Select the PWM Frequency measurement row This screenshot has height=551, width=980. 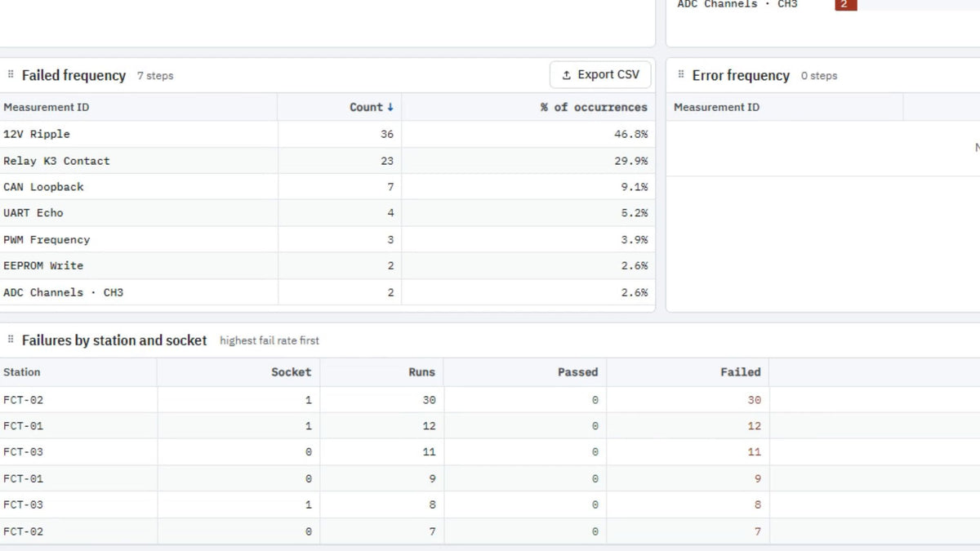pyautogui.click(x=327, y=239)
